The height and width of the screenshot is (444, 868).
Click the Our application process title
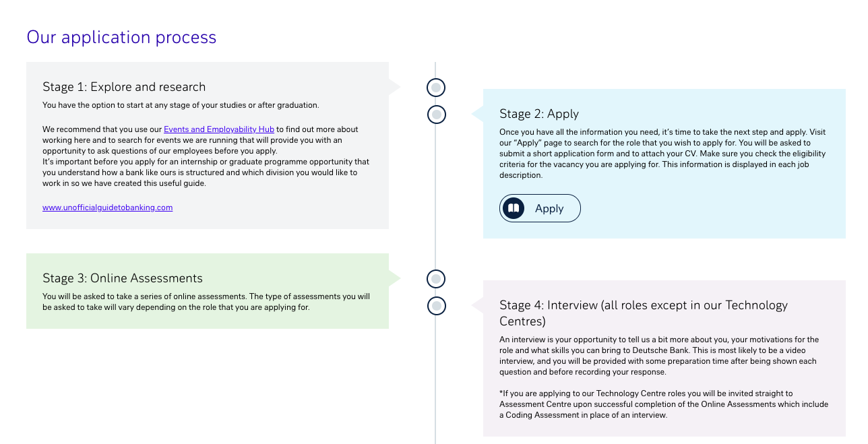click(x=121, y=37)
